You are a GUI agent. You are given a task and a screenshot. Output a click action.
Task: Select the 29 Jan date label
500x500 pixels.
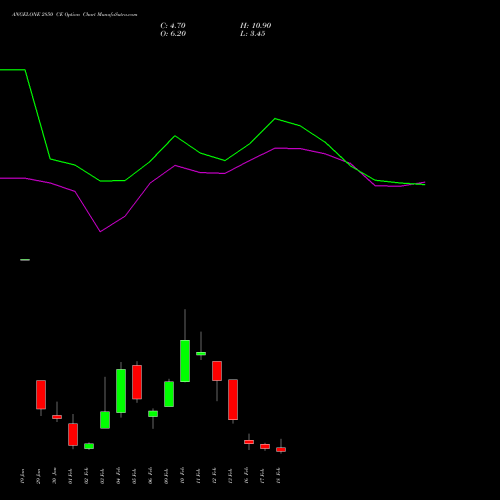(x=38, y=476)
